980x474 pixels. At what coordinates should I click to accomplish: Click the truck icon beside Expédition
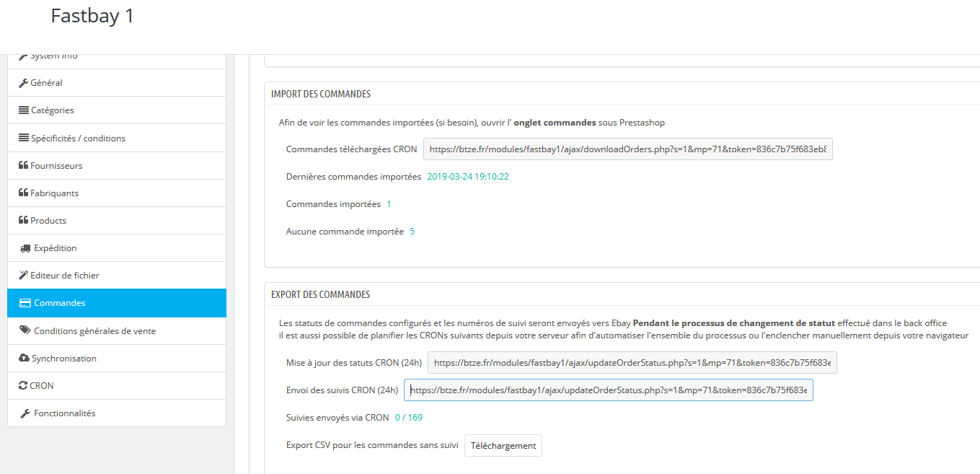click(x=25, y=248)
